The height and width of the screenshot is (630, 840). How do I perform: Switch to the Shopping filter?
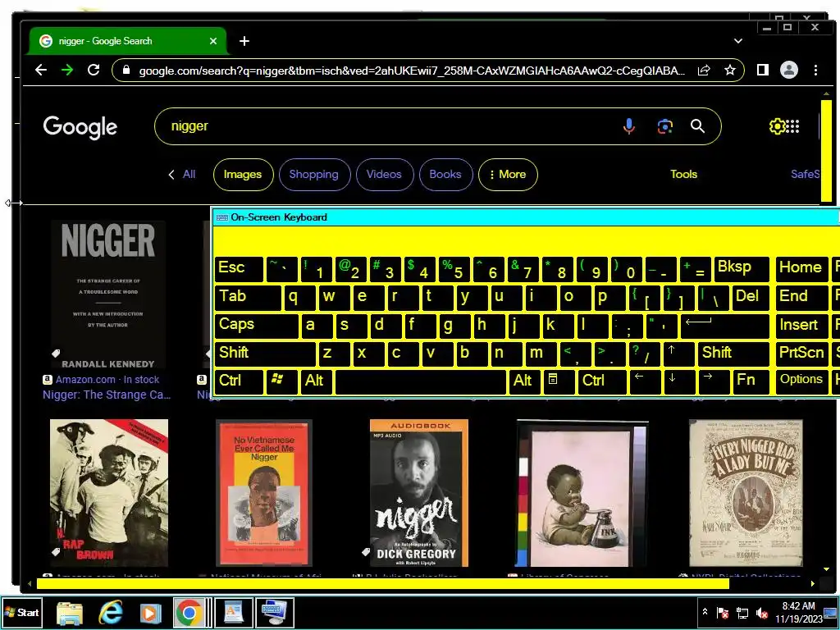point(314,175)
